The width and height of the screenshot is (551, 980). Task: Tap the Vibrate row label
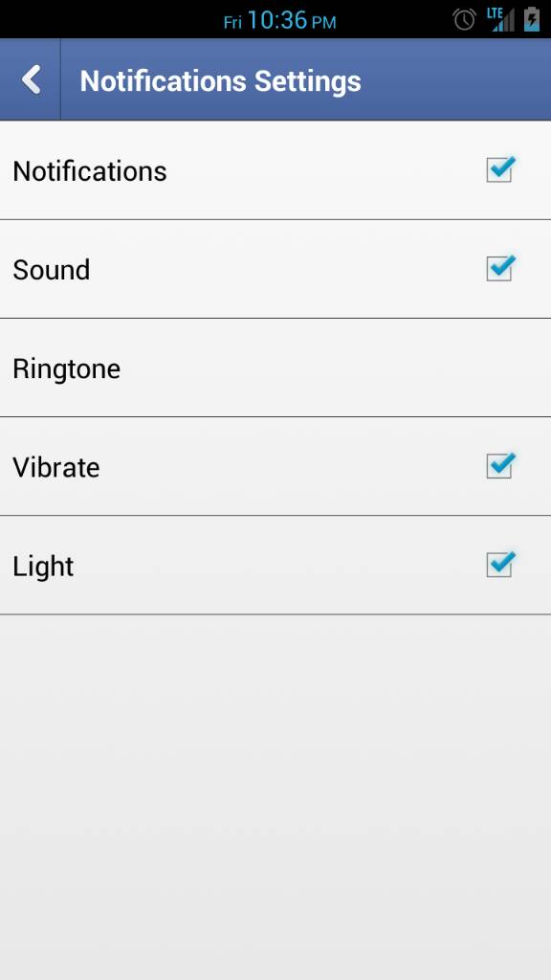[x=56, y=467]
